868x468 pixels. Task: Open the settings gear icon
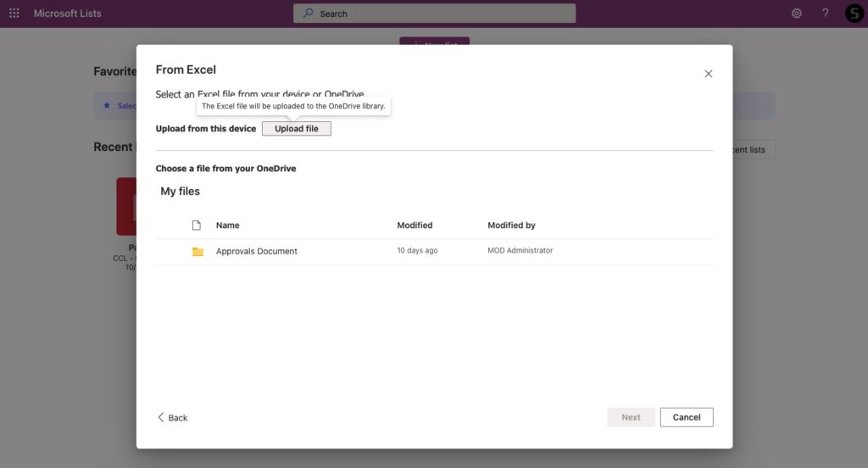(x=797, y=14)
